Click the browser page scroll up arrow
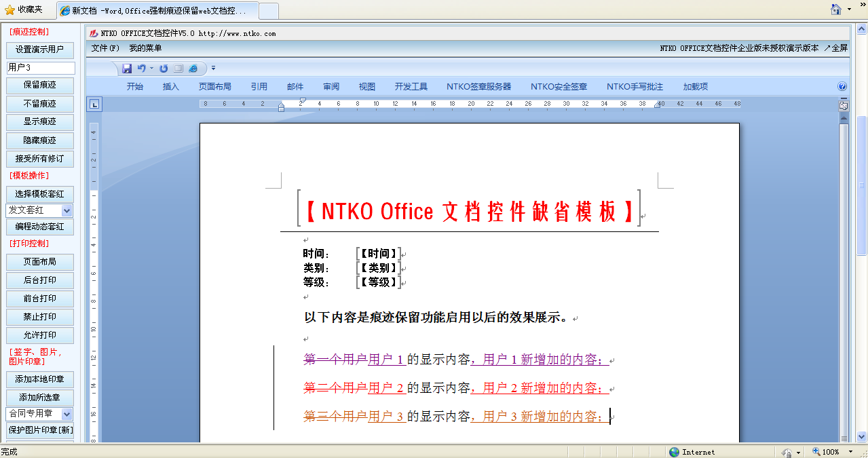868x458 pixels. click(862, 28)
